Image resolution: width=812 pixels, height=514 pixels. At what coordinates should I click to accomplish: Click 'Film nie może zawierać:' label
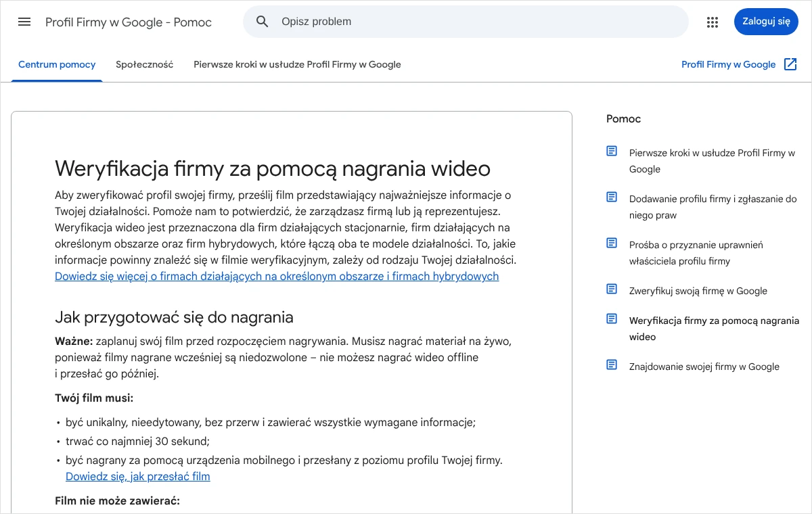[117, 501]
